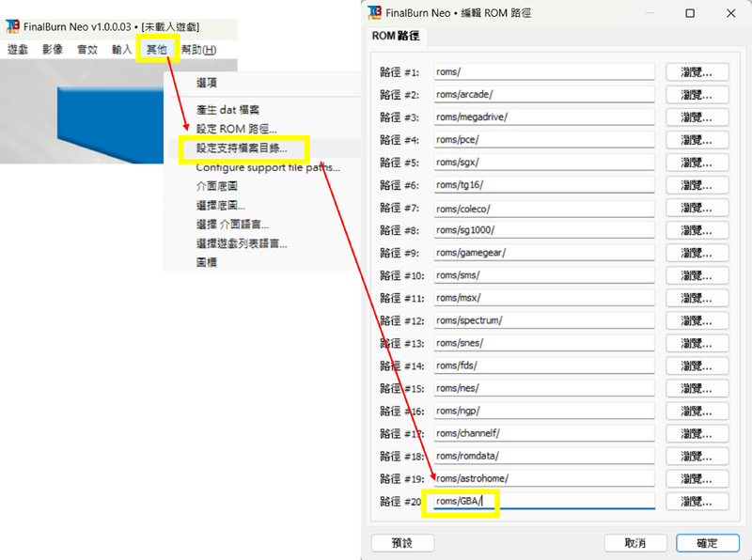Viewport: 752px width, 560px height.
Task: Select 設定 ROM 路徑... menu entry
Action: pyautogui.click(x=236, y=129)
